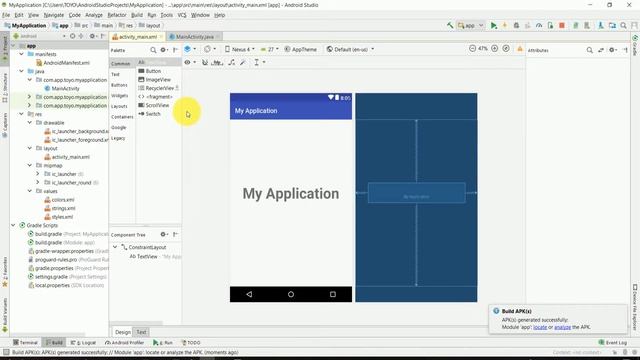
Task: Open the Refactor menu
Action: click(x=117, y=15)
